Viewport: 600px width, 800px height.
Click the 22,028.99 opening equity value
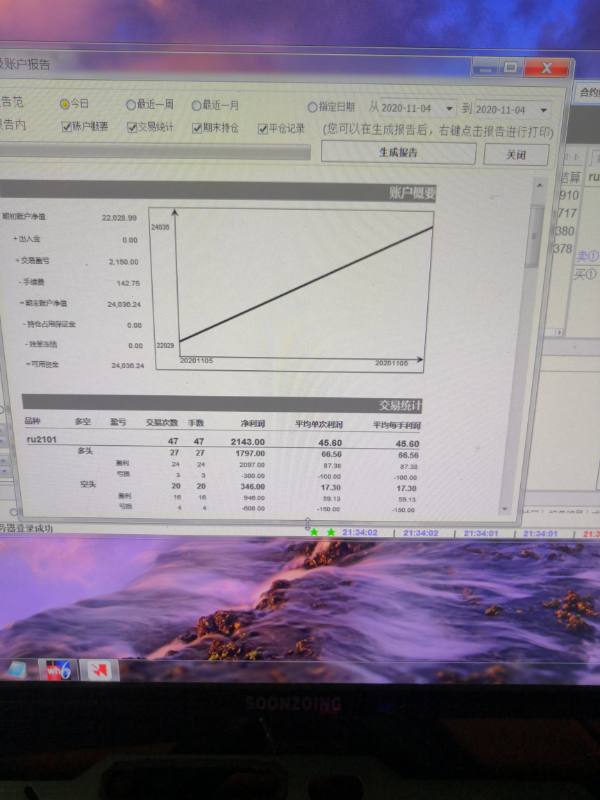click(x=119, y=218)
